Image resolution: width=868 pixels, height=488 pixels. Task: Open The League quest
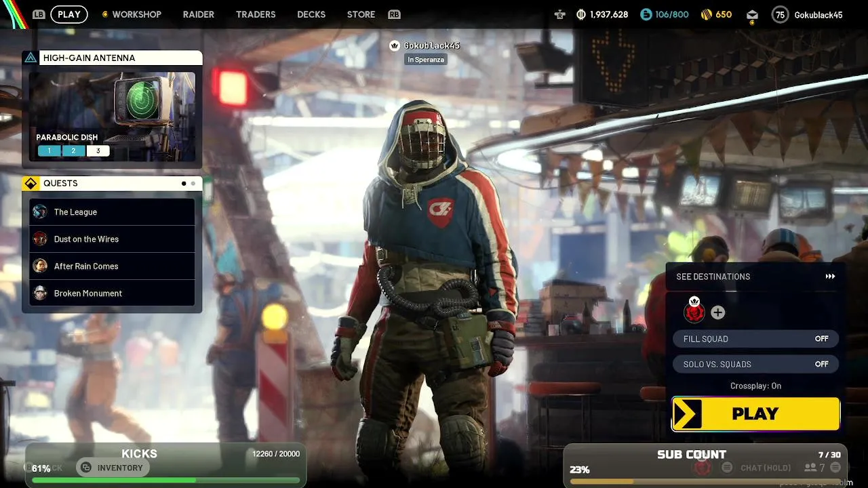[112, 211]
